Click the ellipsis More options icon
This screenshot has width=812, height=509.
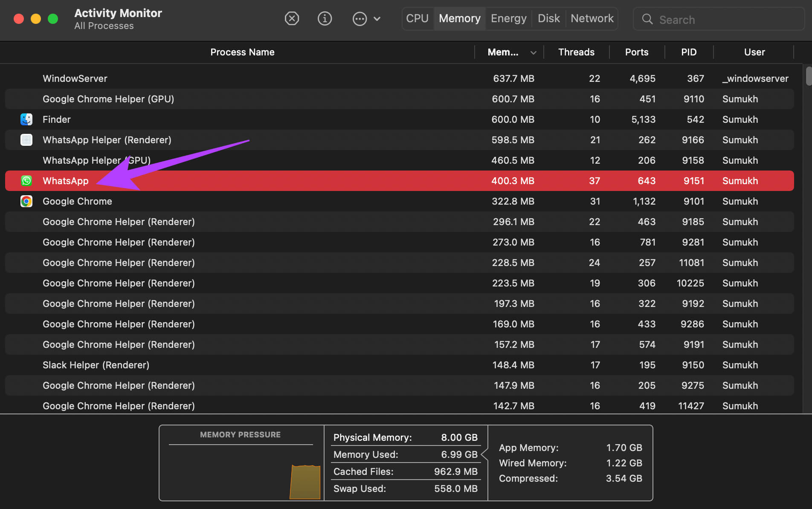[360, 19]
